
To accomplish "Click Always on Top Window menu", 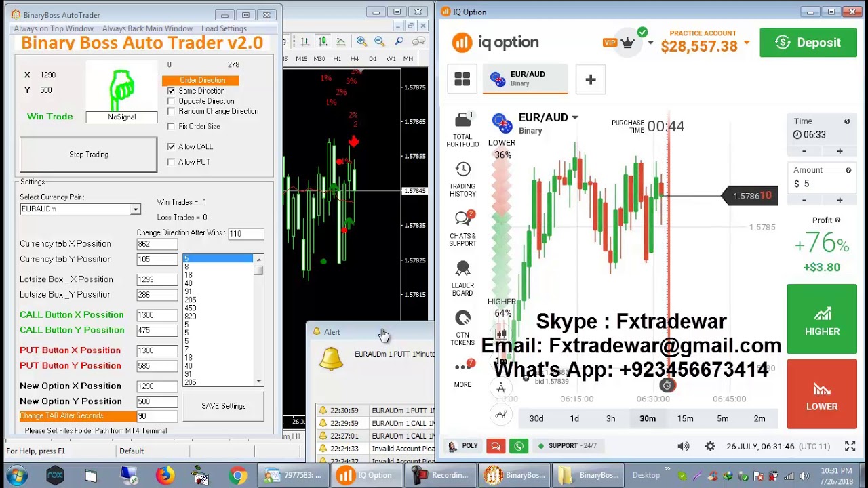I will (54, 28).
